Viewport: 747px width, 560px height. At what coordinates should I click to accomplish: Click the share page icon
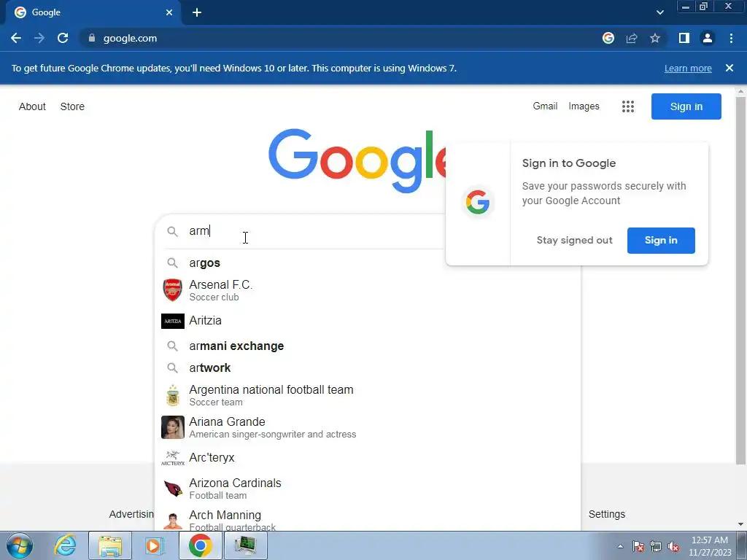click(632, 38)
